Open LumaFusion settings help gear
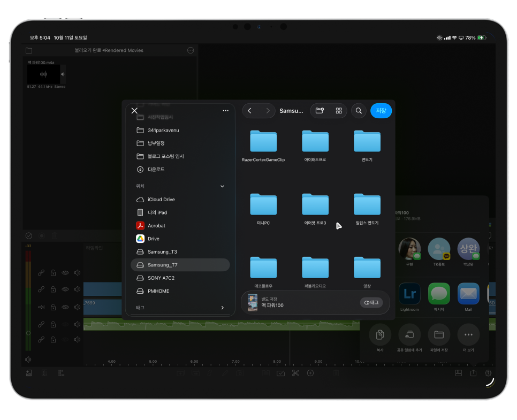Screen dimensions: 517x420 (x=488, y=373)
